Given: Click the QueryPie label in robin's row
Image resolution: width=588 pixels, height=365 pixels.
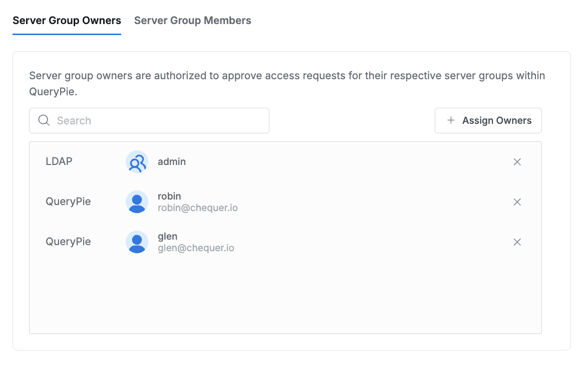Looking at the screenshot, I should coord(68,202).
